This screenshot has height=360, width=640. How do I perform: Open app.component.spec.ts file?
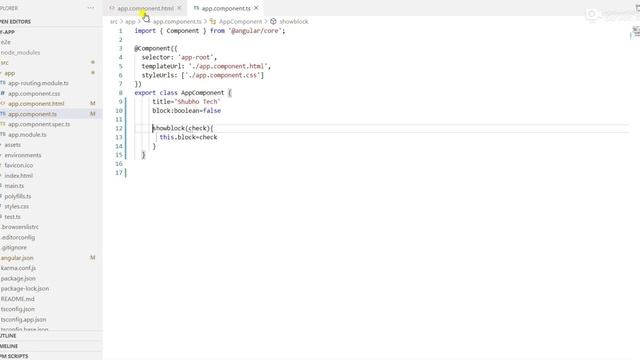pyautogui.click(x=39, y=124)
